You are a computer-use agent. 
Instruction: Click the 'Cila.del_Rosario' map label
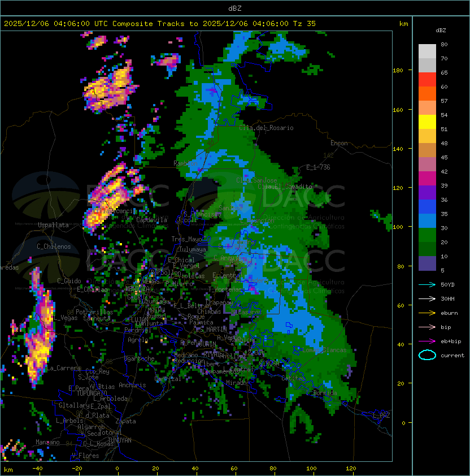pyautogui.click(x=266, y=128)
